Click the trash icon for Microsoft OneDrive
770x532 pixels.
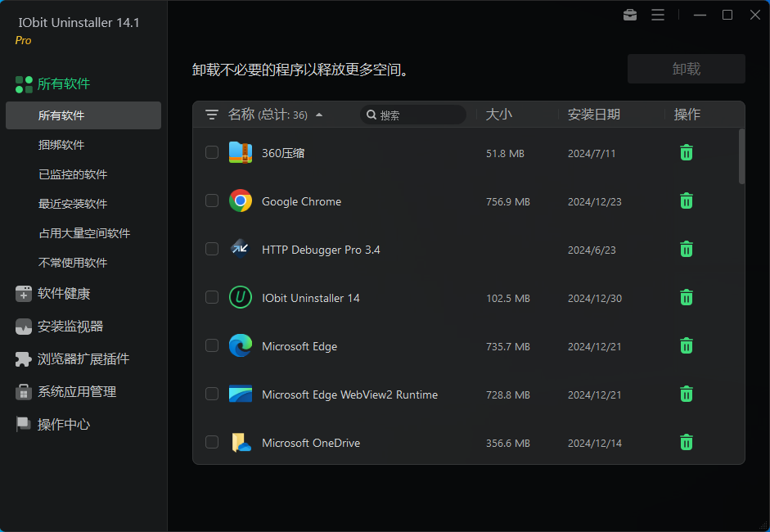686,442
